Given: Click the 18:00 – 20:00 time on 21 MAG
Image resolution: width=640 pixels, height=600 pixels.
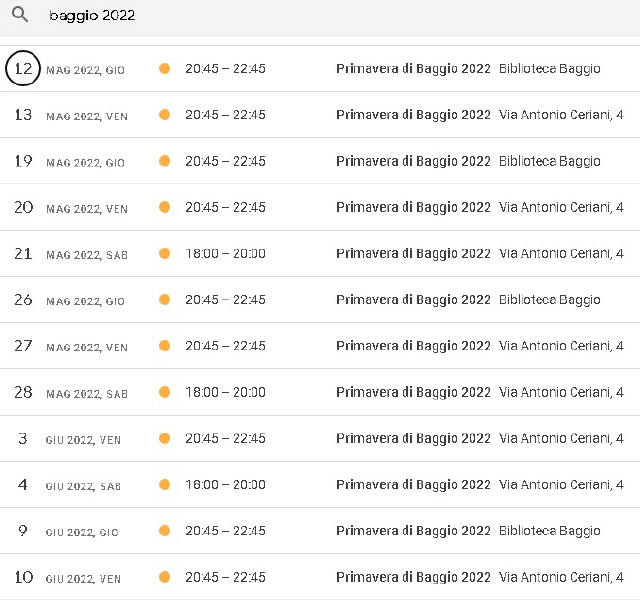Looking at the screenshot, I should coord(225,253).
